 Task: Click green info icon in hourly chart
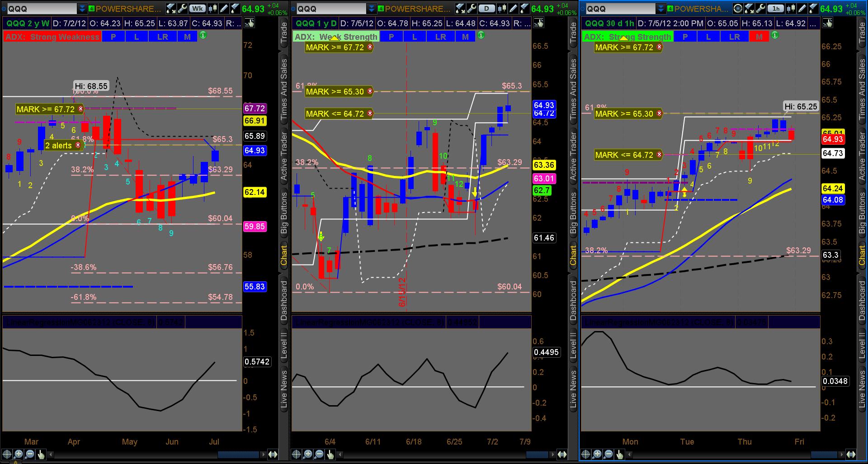coord(775,35)
